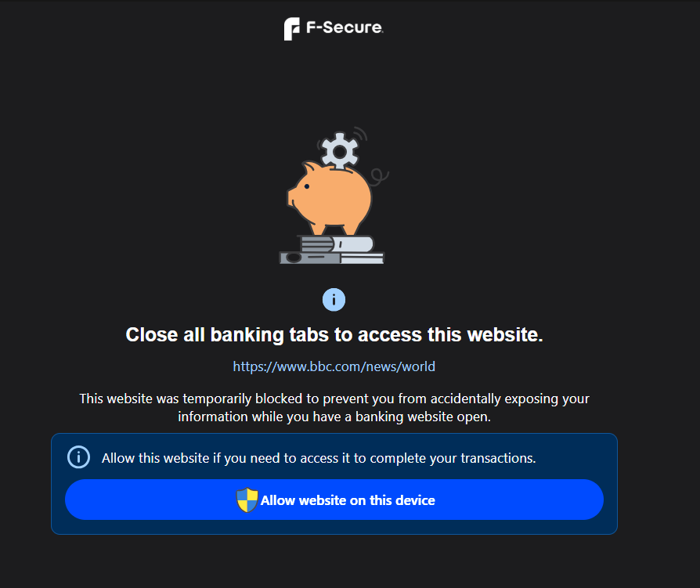
Task: Open the https://www.bbc.com/news/world link
Action: [334, 366]
